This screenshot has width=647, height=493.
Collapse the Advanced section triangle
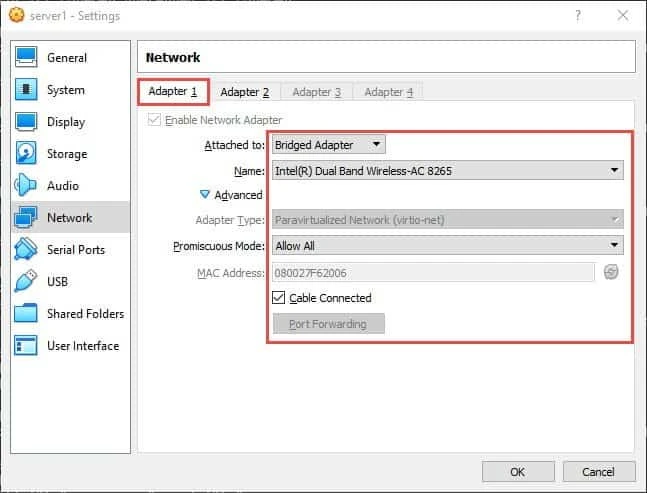204,194
